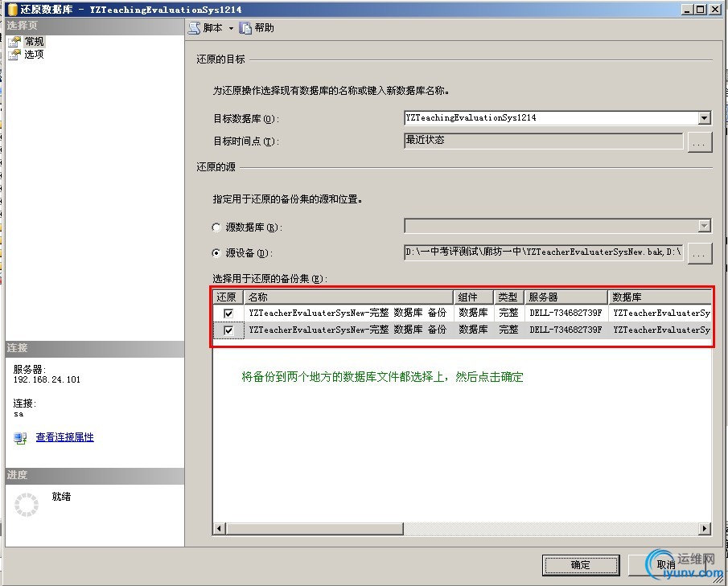728x586 pixels.
Task: Click the 组件 column header
Action: (x=474, y=297)
